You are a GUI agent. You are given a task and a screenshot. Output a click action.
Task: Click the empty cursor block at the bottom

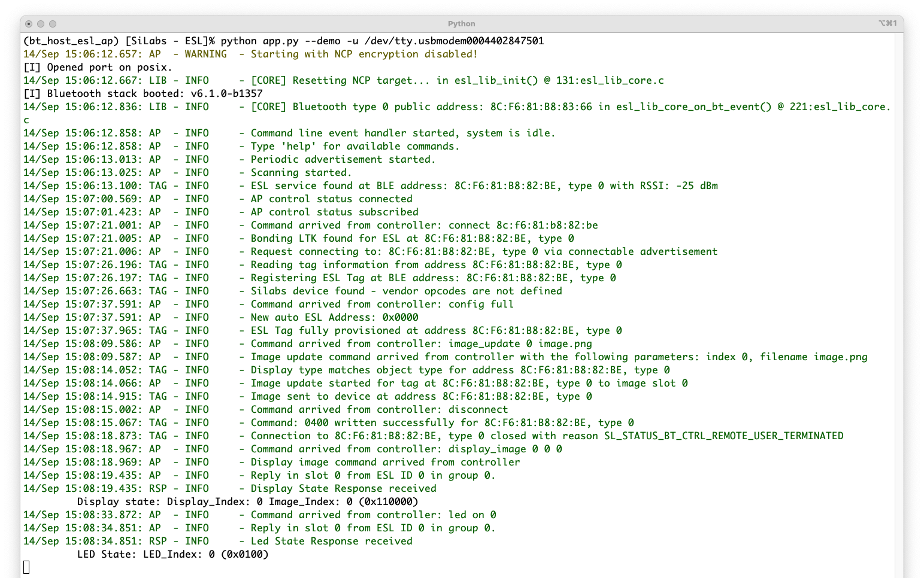coord(26,567)
